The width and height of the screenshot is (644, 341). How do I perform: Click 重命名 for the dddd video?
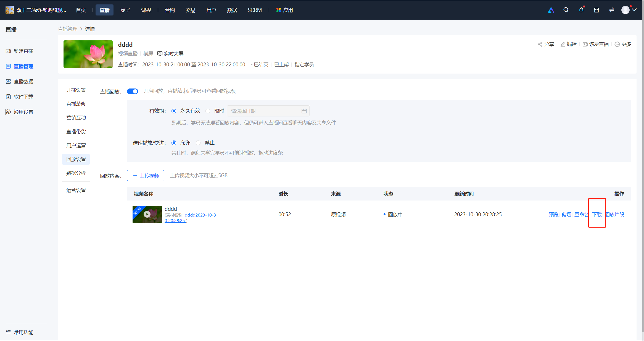[582, 215]
